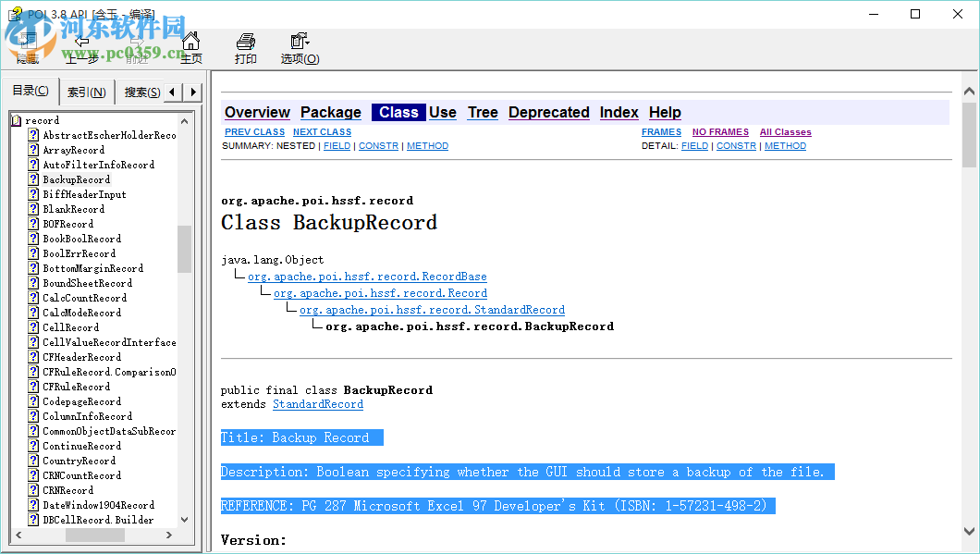
Task: Click tree panel scroll up arrow
Action: point(184,121)
